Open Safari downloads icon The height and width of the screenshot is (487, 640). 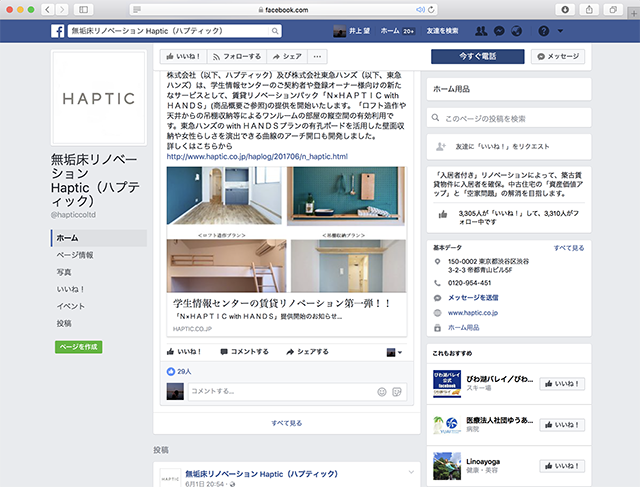pyautogui.click(x=565, y=9)
